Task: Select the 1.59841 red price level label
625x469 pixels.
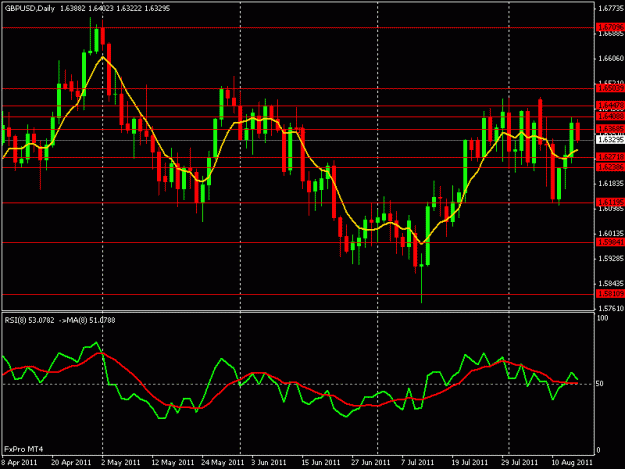Action: click(x=610, y=242)
